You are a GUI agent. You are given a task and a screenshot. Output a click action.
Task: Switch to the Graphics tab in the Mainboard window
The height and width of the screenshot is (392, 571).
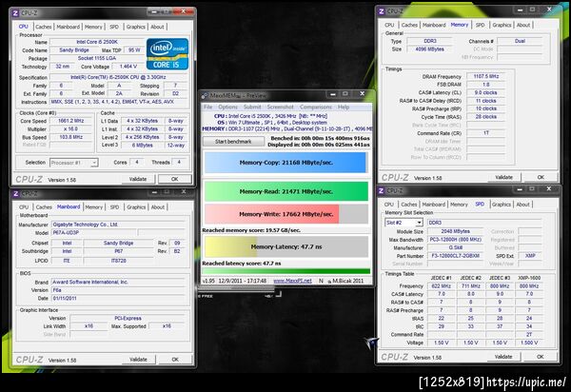[x=136, y=206]
